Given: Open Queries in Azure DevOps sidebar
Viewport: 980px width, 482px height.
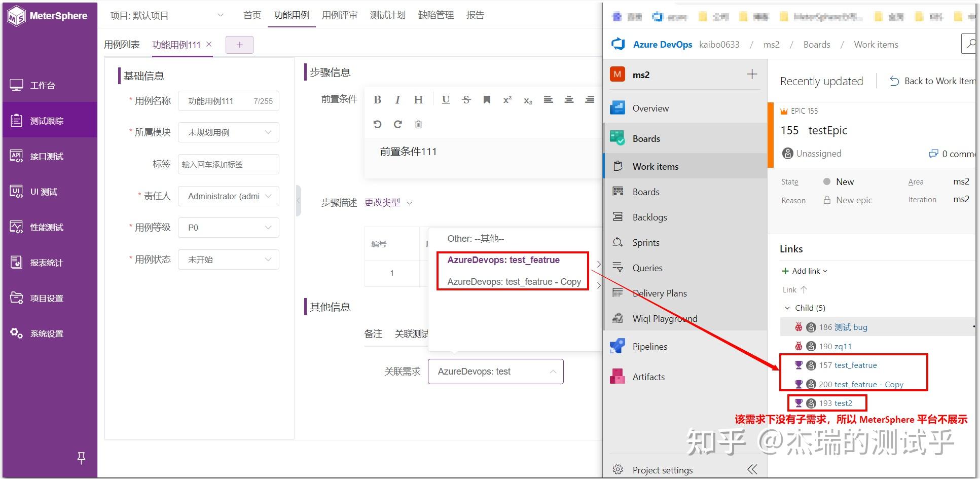Looking at the screenshot, I should click(x=647, y=268).
